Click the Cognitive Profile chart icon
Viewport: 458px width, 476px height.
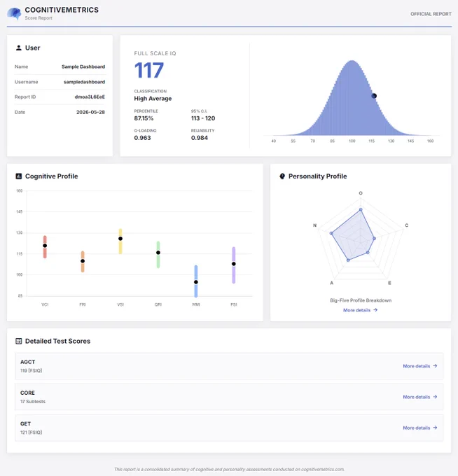point(18,176)
